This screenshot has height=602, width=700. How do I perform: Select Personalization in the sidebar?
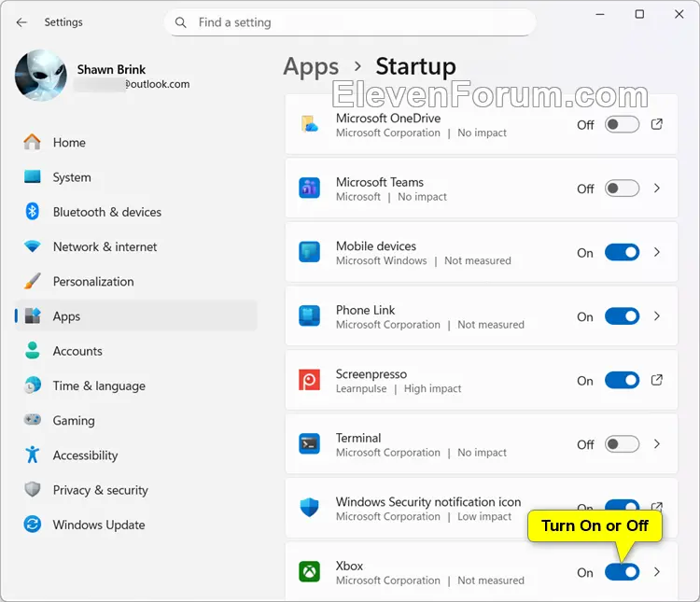click(x=136, y=281)
